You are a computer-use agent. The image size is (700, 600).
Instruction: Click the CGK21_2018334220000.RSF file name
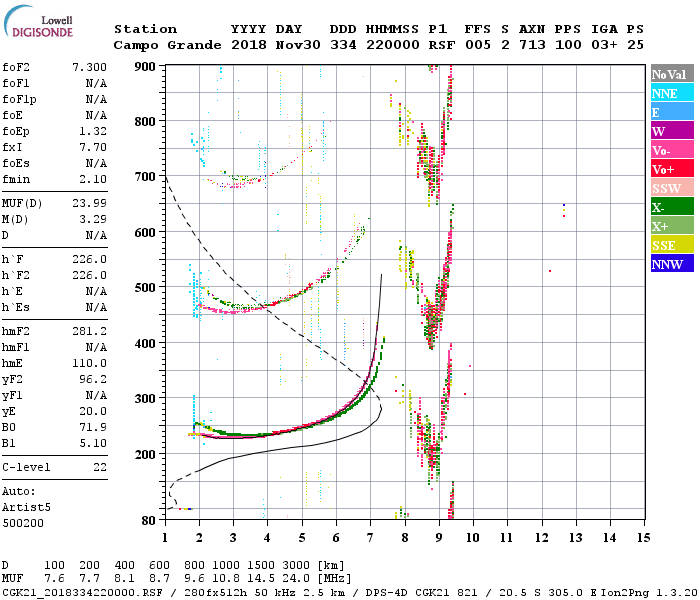click(x=83, y=592)
